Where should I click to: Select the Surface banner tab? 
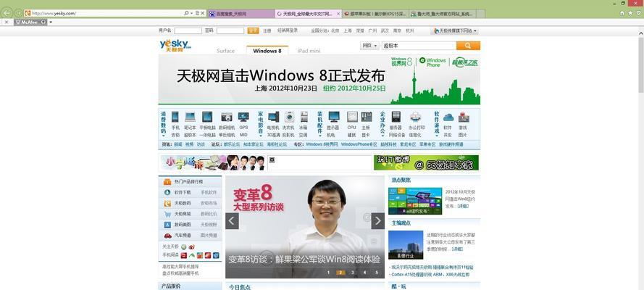[x=225, y=51]
